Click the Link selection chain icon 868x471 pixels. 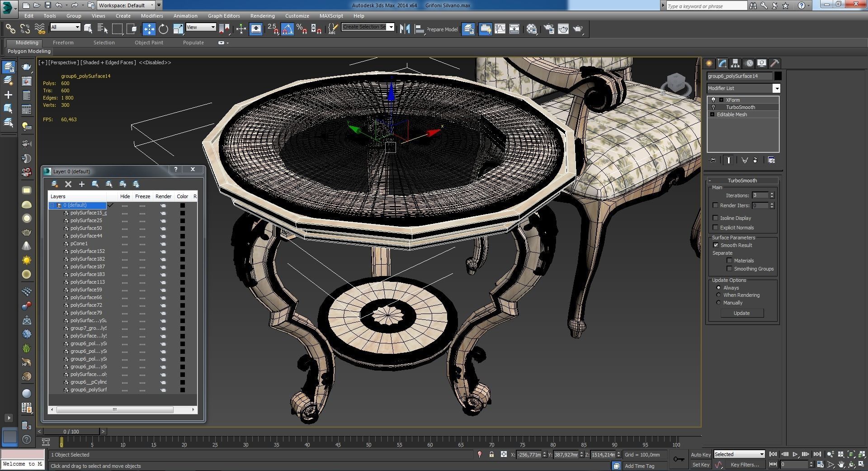pos(10,29)
